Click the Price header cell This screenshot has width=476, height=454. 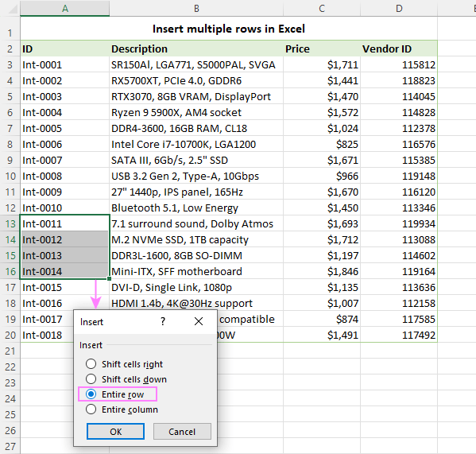322,49
